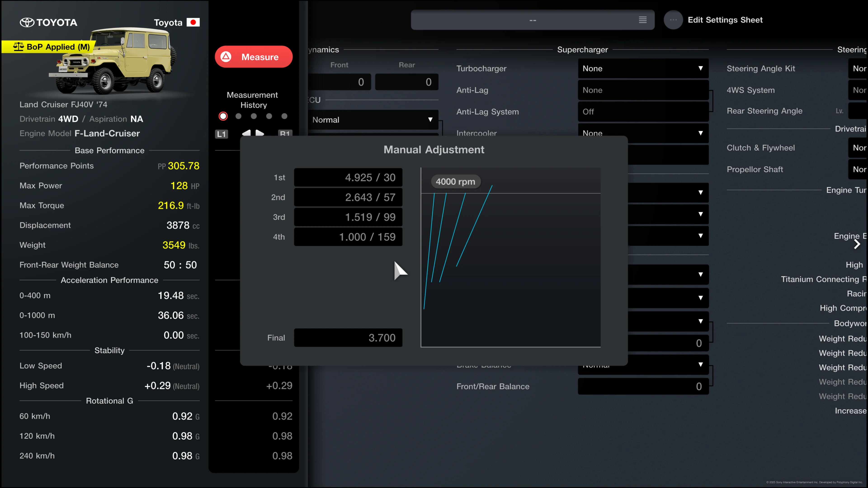Select the 2nd gear ratio field
Image resolution: width=868 pixels, height=488 pixels.
[x=348, y=197]
